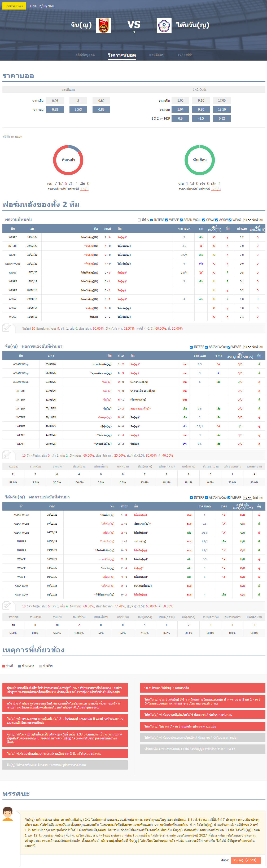Click the red ข่าวดี legend swatch
Screen dimensions: 267x868
coord(4,666)
